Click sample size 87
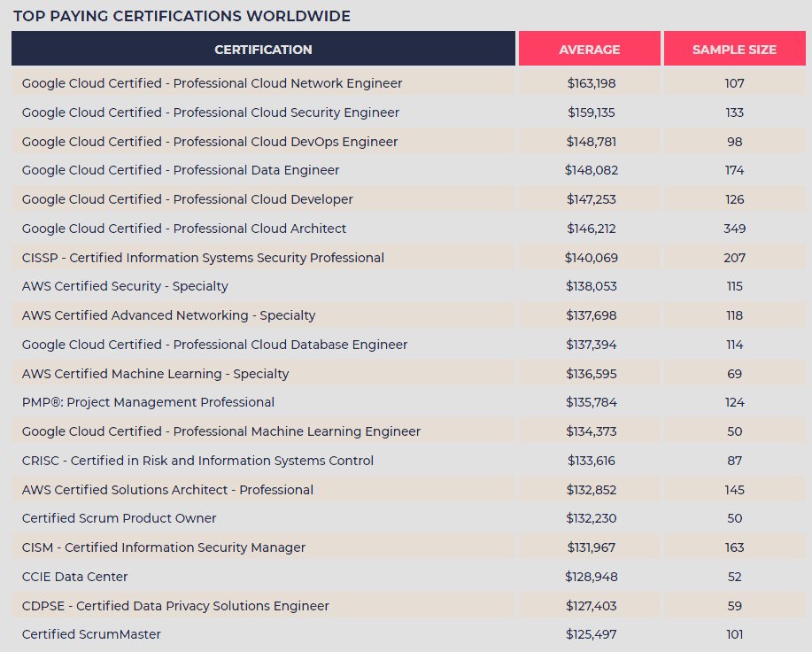Viewport: 812px width, 652px height. coord(734,461)
